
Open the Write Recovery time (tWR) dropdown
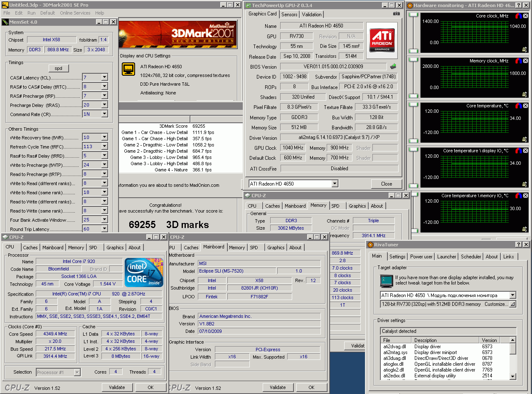(104, 137)
